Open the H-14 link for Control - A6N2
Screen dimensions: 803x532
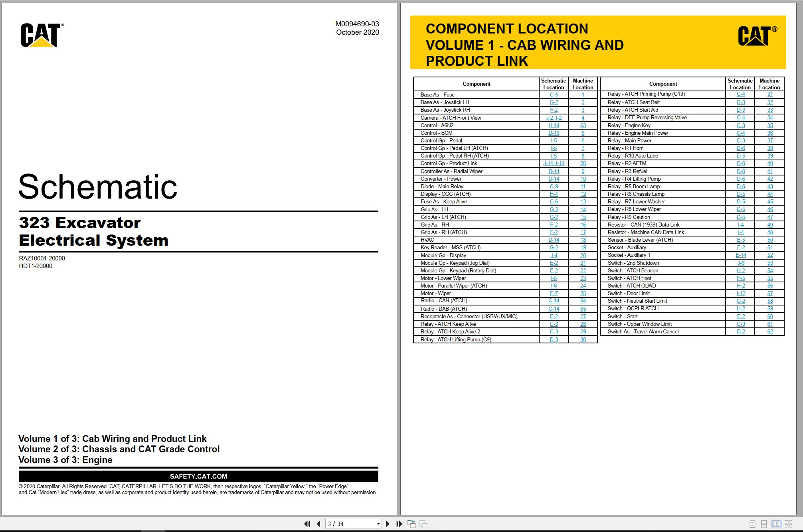click(554, 125)
